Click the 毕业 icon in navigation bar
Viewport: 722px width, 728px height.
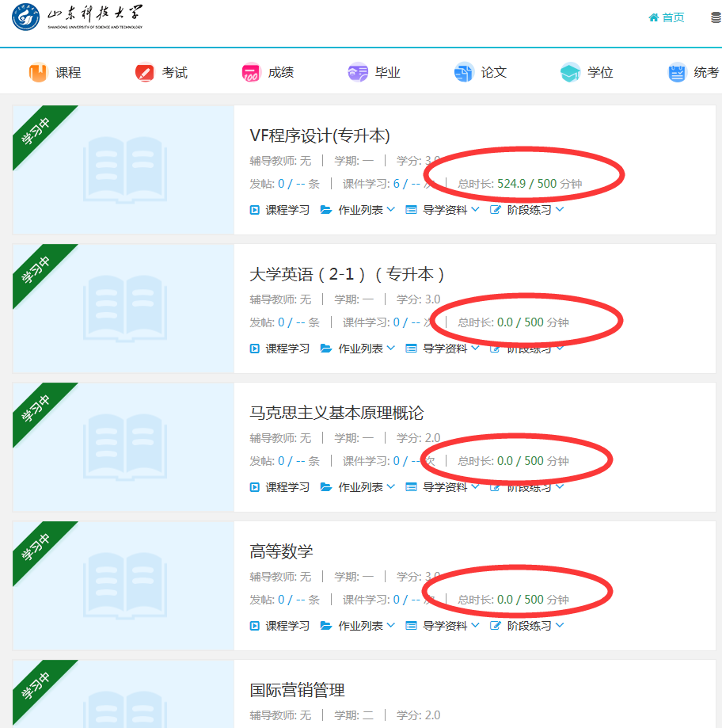pos(357,71)
